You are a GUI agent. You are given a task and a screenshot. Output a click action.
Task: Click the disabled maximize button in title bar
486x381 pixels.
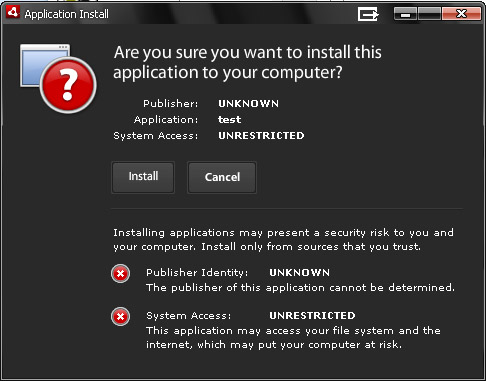click(x=430, y=14)
